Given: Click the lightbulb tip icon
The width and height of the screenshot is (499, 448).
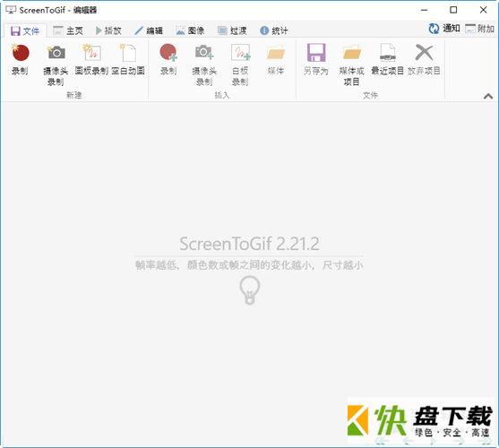Looking at the screenshot, I should (x=250, y=290).
